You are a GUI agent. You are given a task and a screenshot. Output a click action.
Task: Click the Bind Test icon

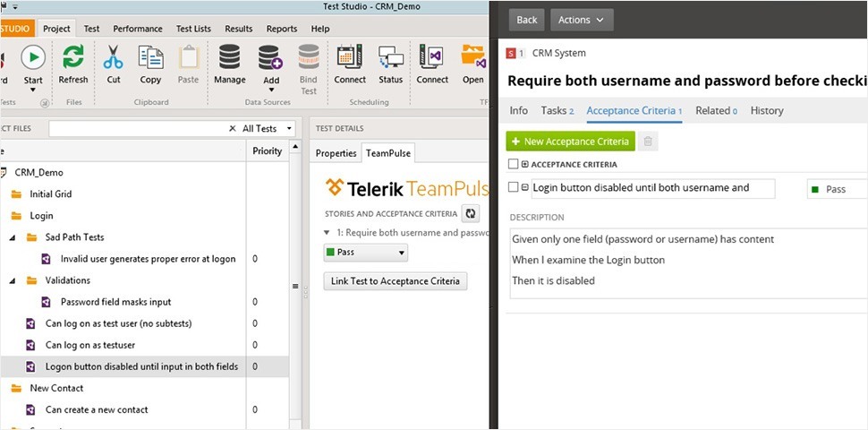309,57
